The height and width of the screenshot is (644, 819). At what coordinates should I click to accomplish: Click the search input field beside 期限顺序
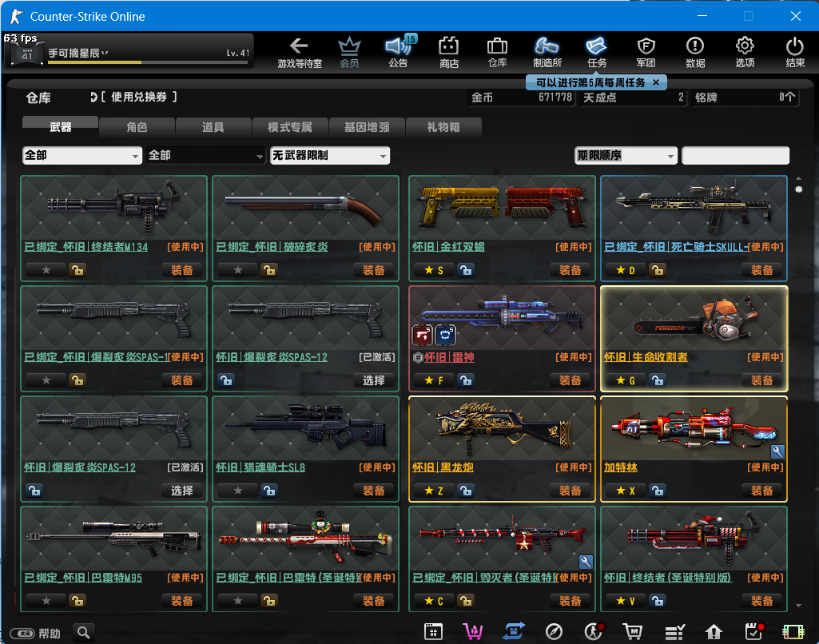pos(735,155)
